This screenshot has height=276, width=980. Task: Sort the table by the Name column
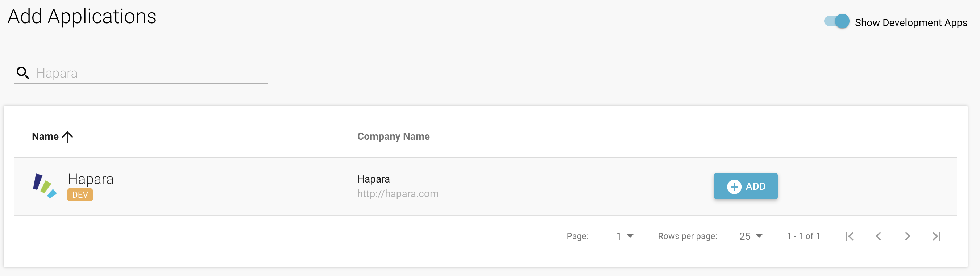[46, 136]
